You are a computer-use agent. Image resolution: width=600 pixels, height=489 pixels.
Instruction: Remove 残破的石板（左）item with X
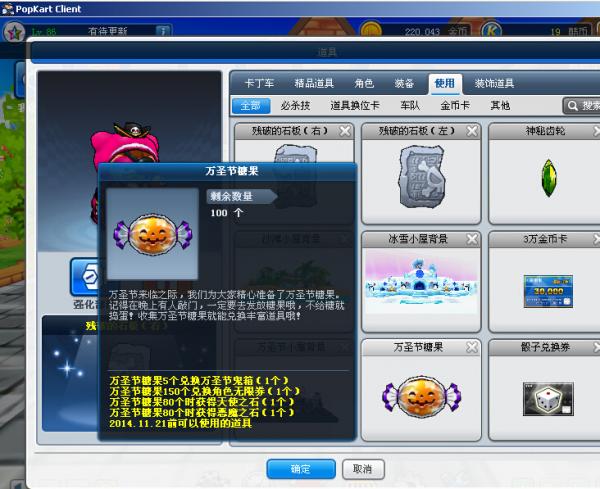click(x=472, y=131)
